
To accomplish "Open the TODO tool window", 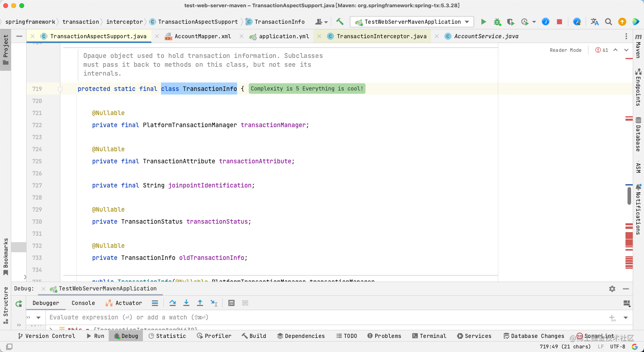I will point(347,336).
